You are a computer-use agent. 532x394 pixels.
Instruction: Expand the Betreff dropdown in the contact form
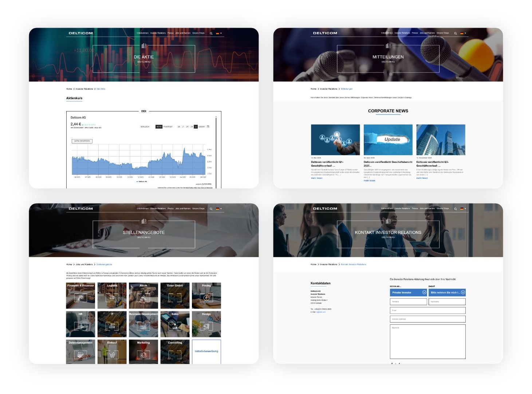point(447,292)
